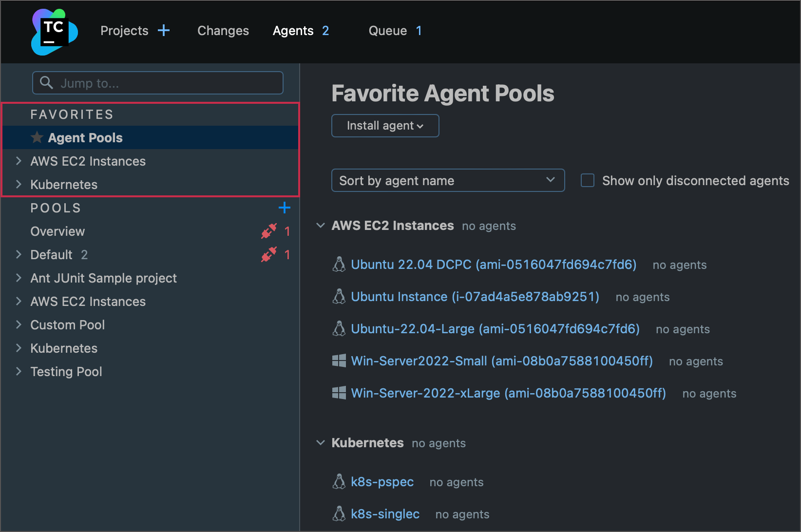Open the Ubuntu Instance agent link

point(475,296)
